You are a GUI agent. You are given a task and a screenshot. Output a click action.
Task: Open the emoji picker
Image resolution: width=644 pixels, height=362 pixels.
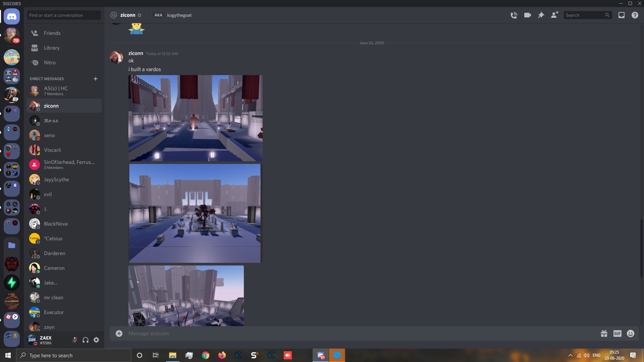pyautogui.click(x=631, y=334)
